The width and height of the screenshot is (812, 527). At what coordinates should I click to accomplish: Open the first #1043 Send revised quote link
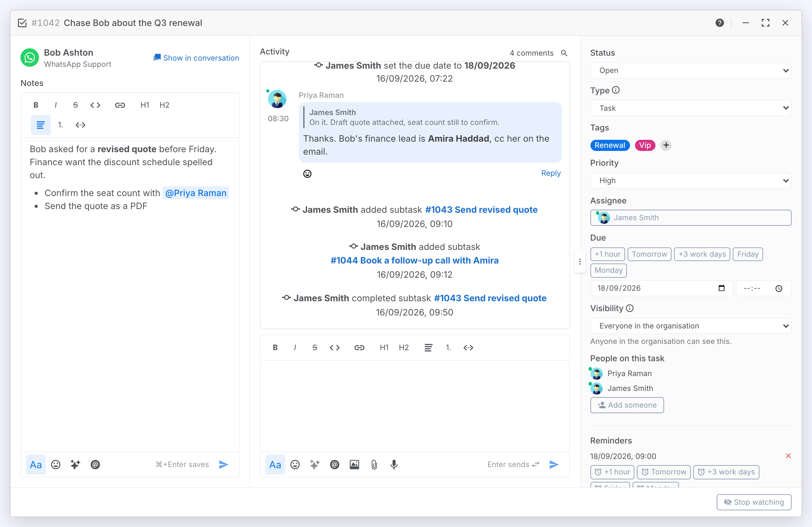[x=481, y=210]
